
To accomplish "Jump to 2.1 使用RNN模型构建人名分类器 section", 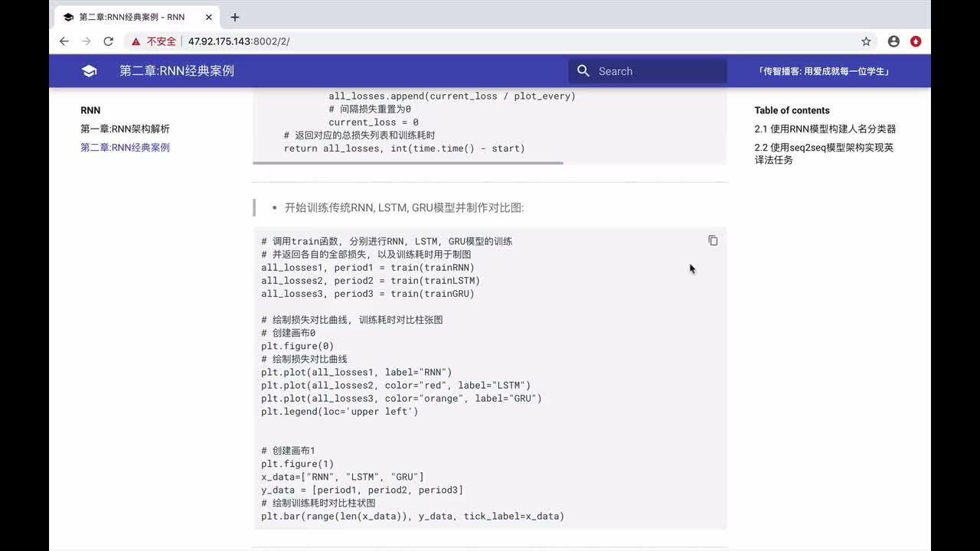I will pos(825,129).
